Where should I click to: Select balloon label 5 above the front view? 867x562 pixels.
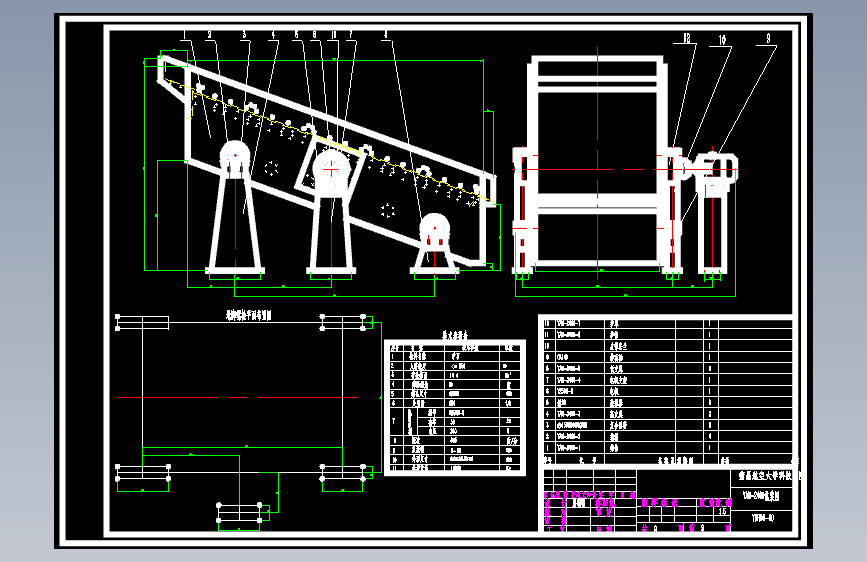click(296, 35)
